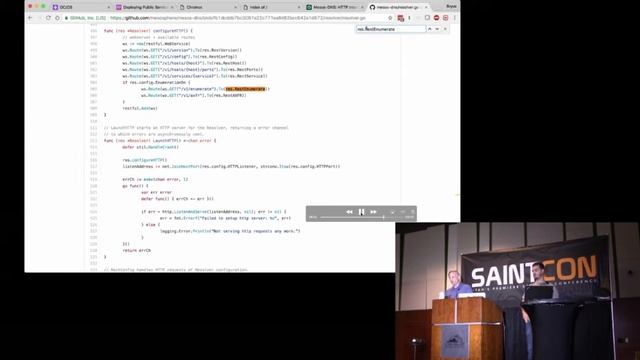Open the home page button
This screenshot has height=360, width=640.
(57, 18)
